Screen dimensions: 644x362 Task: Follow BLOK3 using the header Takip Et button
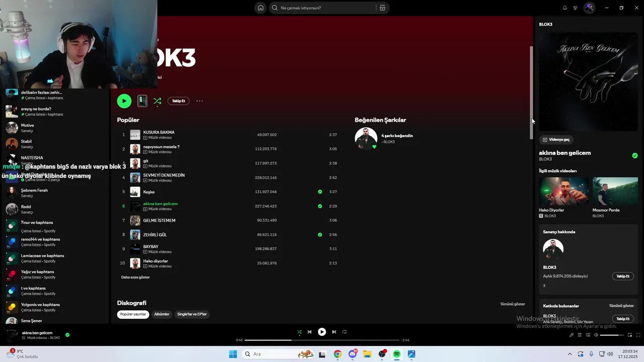coord(179,101)
